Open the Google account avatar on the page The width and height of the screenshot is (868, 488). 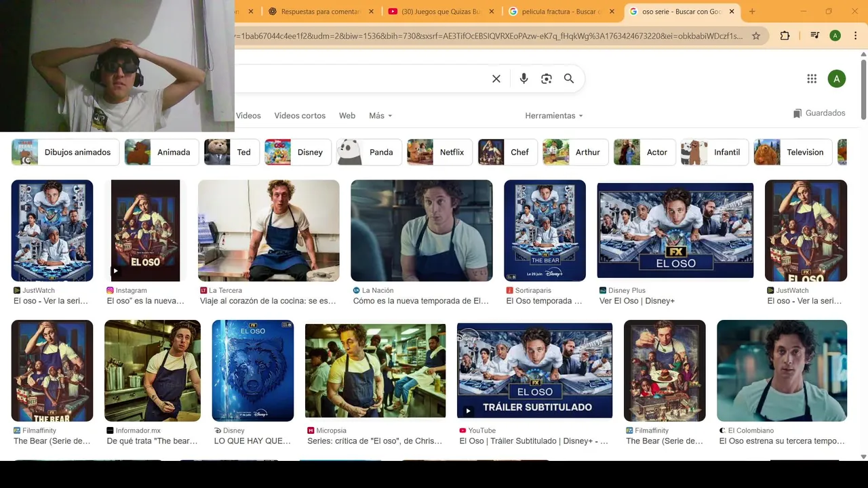pyautogui.click(x=837, y=79)
